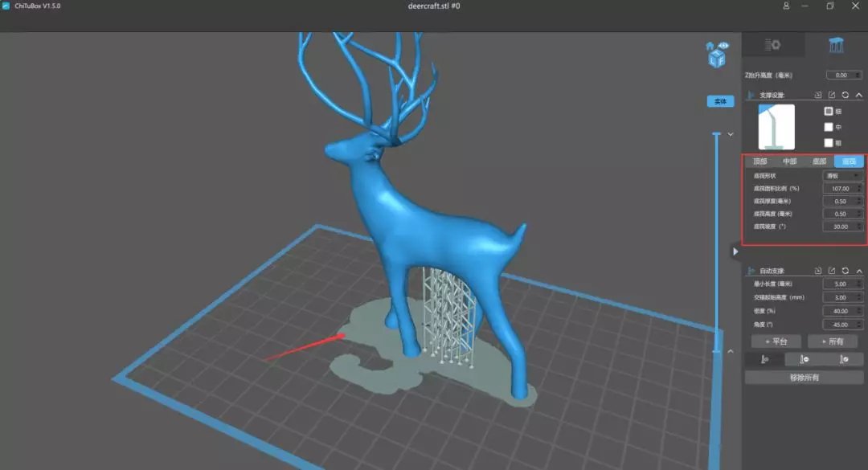This screenshot has width=868, height=470.
Task: Switch to the 顶部 top tab
Action: point(760,161)
